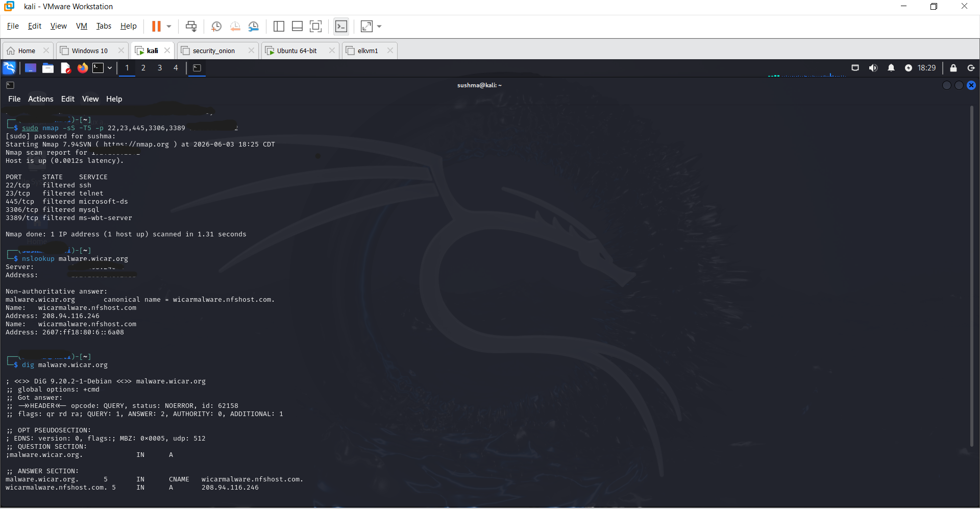Open the terminal emulator launcher icon

tap(98, 68)
